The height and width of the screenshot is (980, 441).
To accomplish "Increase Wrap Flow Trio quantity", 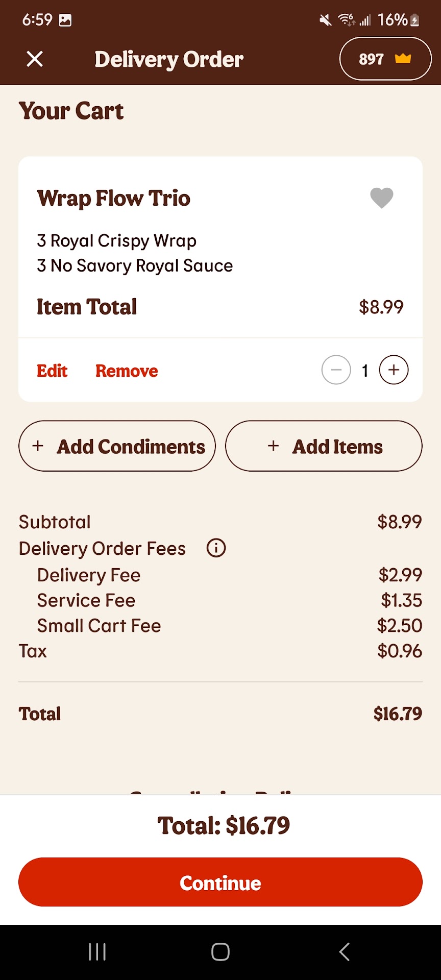I will [394, 370].
